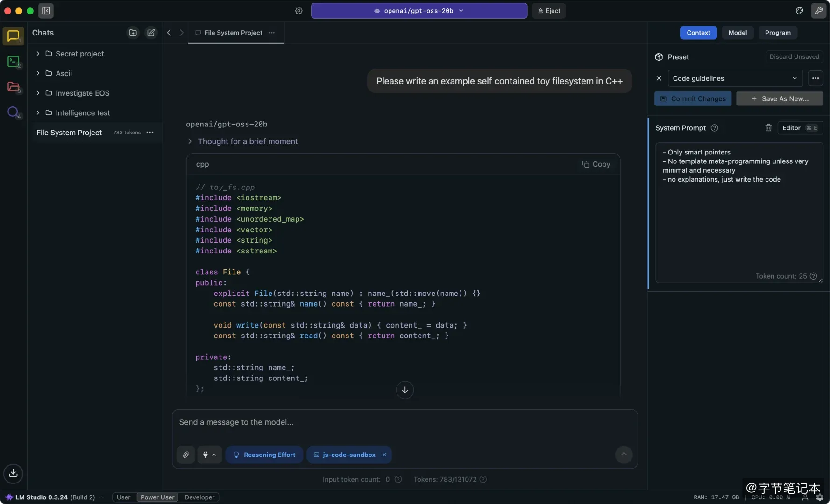Show System Prompt help info icon

tap(714, 128)
